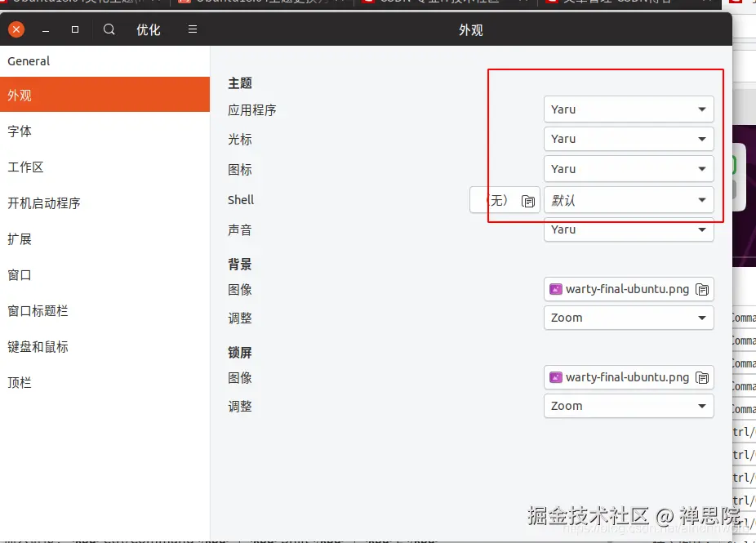The height and width of the screenshot is (543, 756).
Task: Click the lock screen warty-final-ubuntu.png button
Action: pyautogui.click(x=620, y=377)
